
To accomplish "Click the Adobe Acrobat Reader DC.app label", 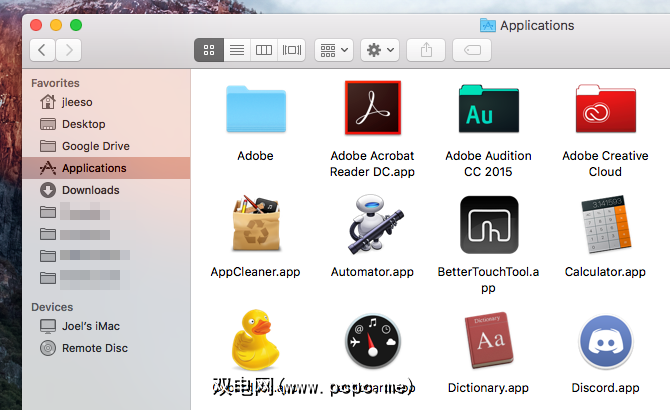I will (x=372, y=164).
